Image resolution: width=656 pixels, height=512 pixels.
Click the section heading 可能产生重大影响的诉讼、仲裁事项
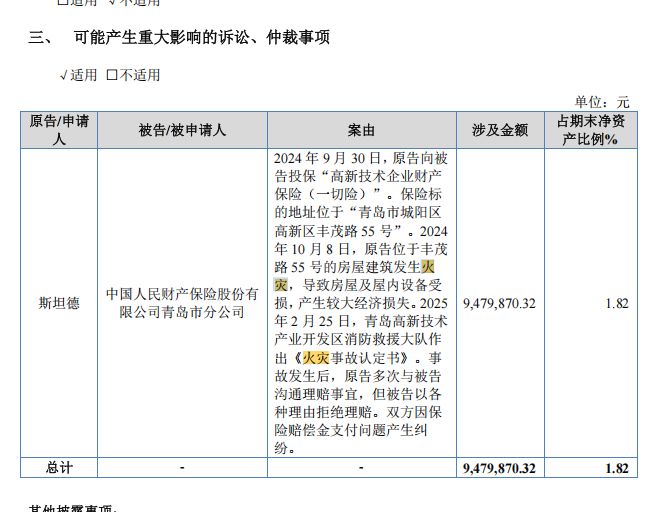tap(202, 37)
